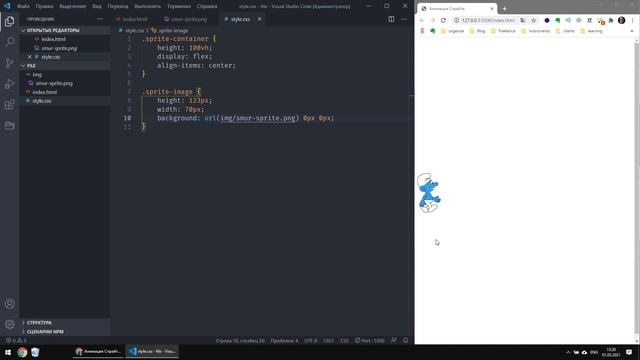Open the Accounts icon in VS Code
The height and width of the screenshot is (360, 640).
(9, 304)
